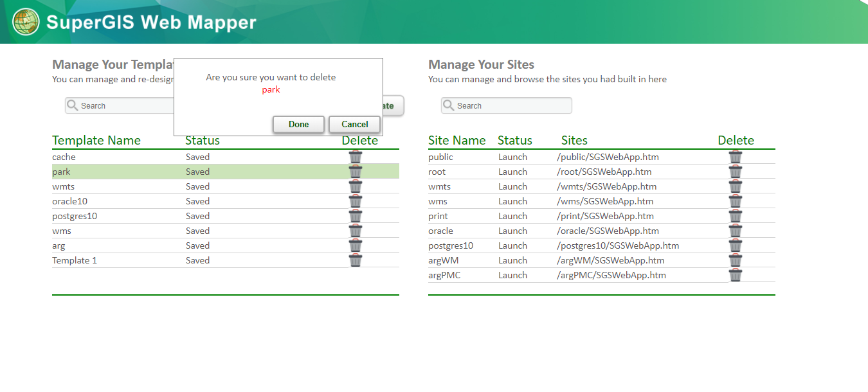Open /root/SGSWebApp.htm site link
Image resolution: width=868 pixels, height=392 pixels.
604,172
